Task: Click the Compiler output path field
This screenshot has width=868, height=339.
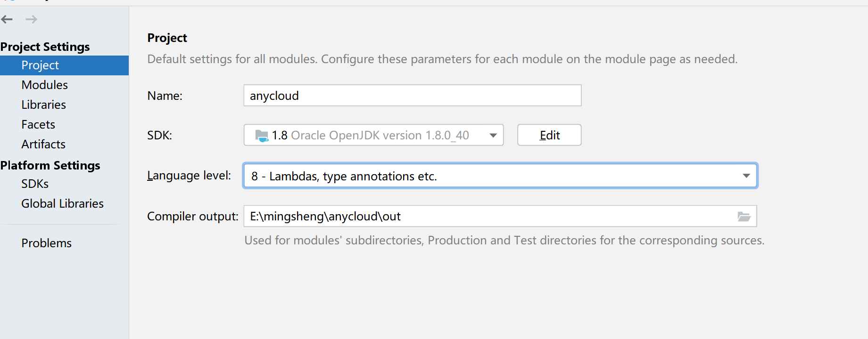Action: pos(490,217)
